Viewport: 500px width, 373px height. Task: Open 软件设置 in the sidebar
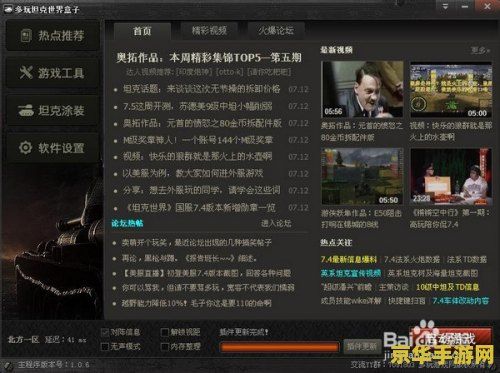point(53,148)
